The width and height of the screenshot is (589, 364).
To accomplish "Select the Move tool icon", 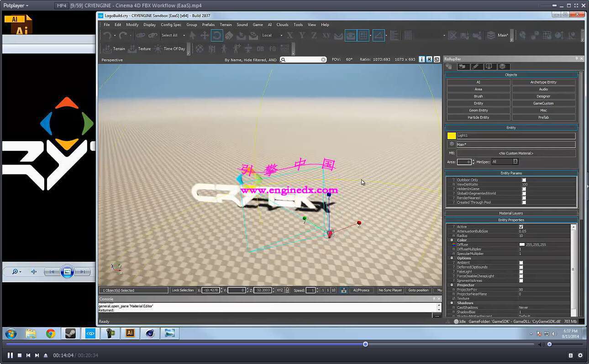I will (x=205, y=35).
